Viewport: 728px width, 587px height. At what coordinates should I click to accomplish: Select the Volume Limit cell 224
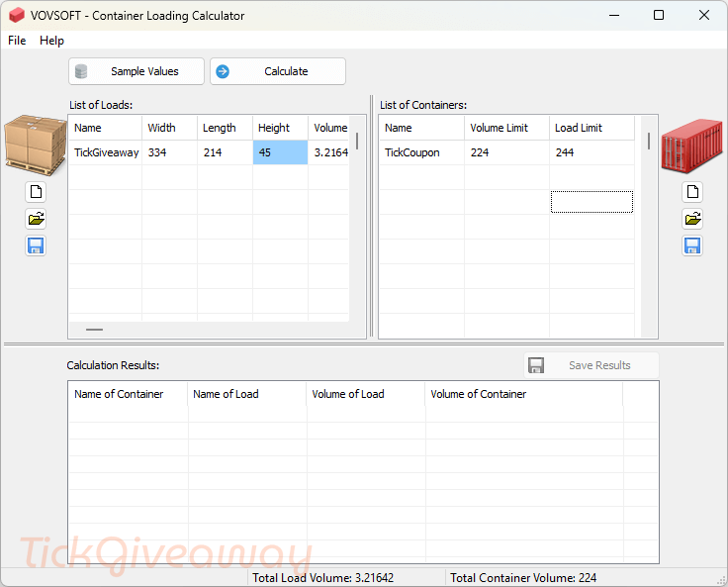(507, 152)
